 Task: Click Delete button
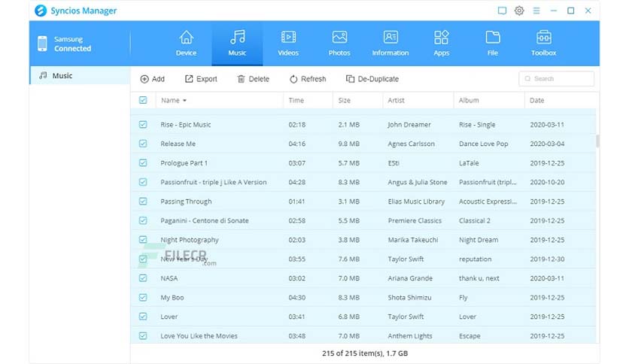click(x=253, y=79)
